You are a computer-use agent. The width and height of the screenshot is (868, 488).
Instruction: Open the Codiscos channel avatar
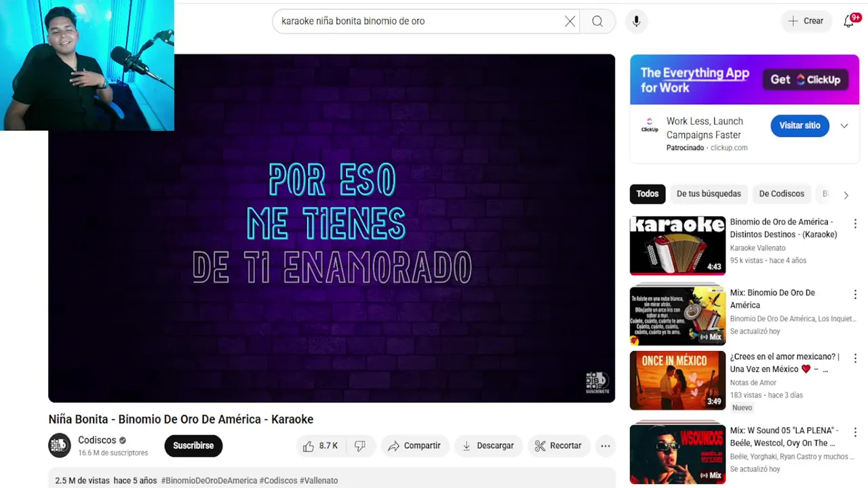[60, 445]
